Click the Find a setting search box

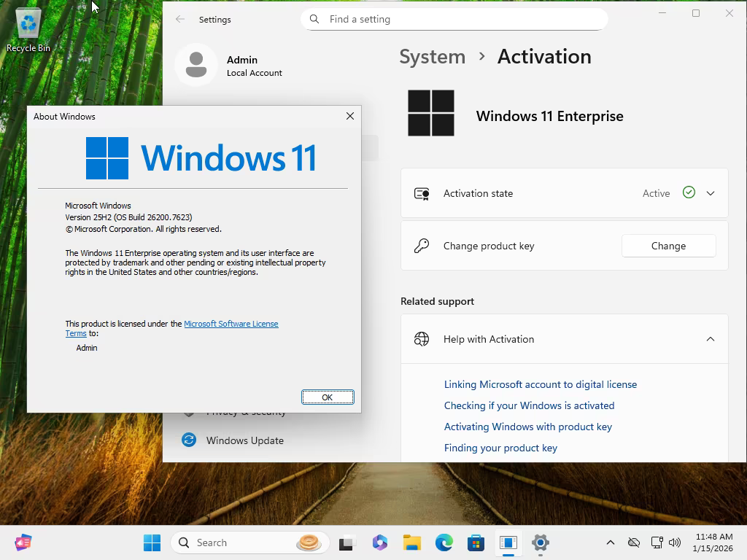(454, 19)
